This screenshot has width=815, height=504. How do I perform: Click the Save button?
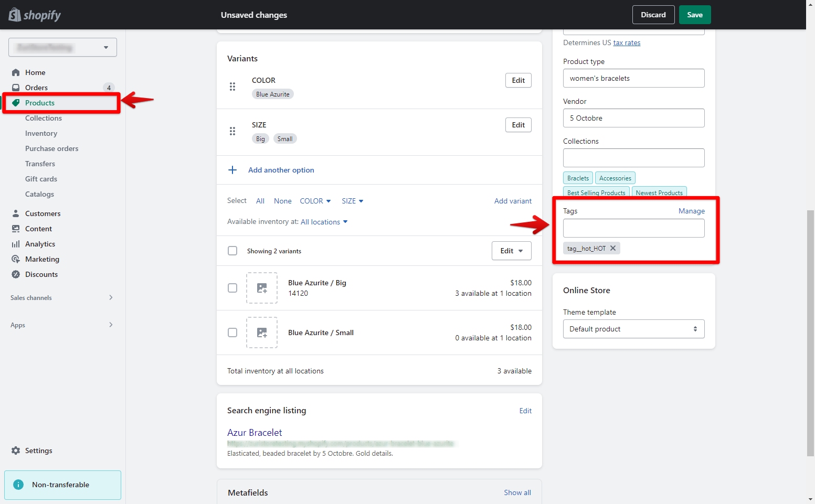tap(695, 15)
